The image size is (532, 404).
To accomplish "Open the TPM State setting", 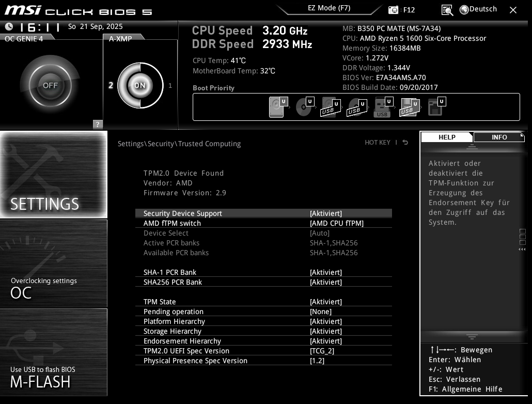I will tap(263, 302).
